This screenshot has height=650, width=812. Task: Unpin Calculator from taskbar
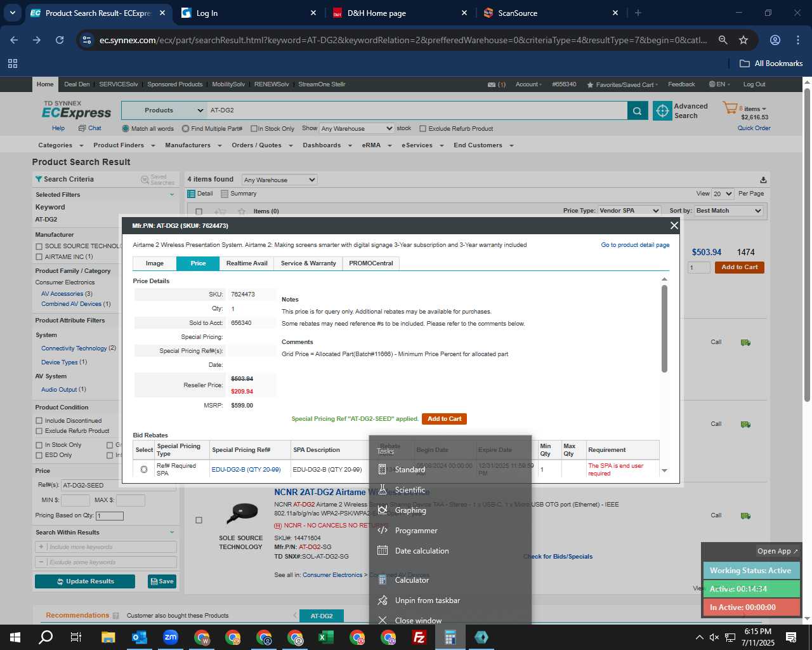tap(427, 600)
